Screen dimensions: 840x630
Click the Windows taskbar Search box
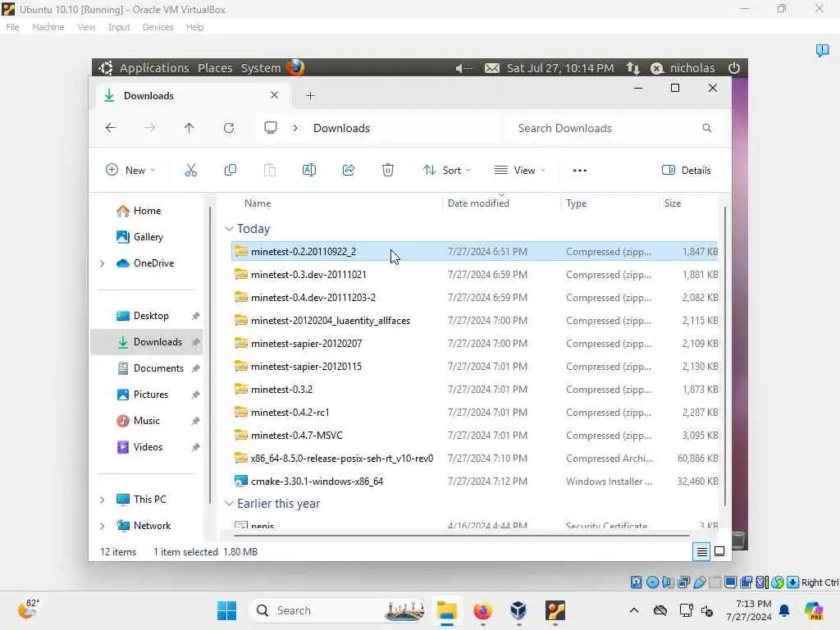[x=339, y=610]
